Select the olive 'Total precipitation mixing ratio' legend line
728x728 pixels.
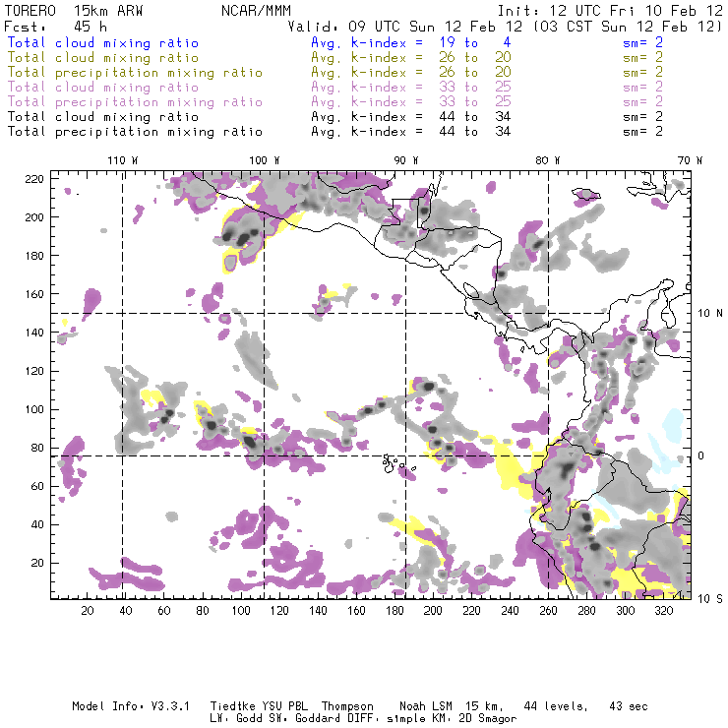[x=135, y=73]
